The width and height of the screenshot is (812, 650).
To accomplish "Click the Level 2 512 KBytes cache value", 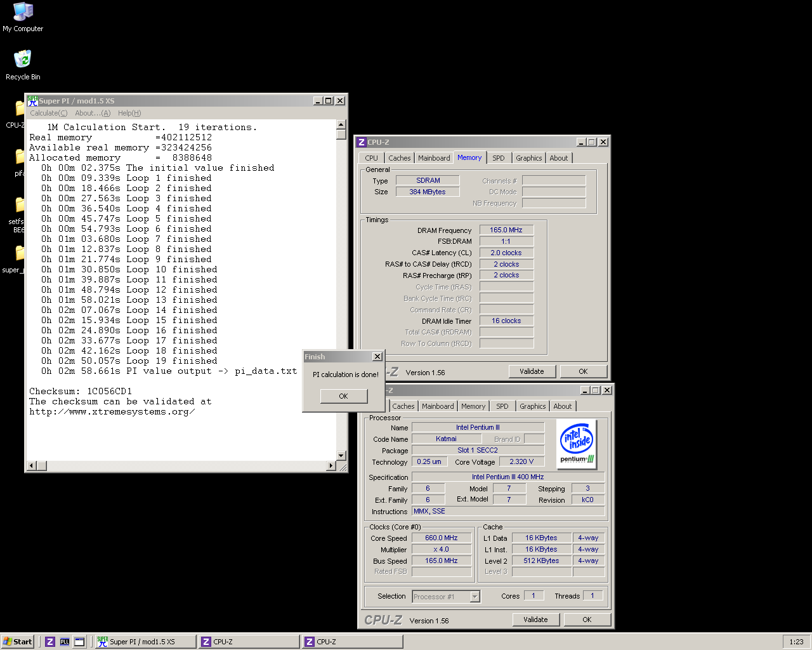I will coord(541,560).
